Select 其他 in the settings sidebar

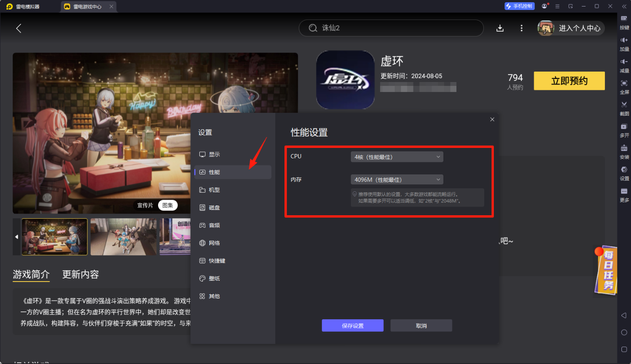click(x=233, y=296)
